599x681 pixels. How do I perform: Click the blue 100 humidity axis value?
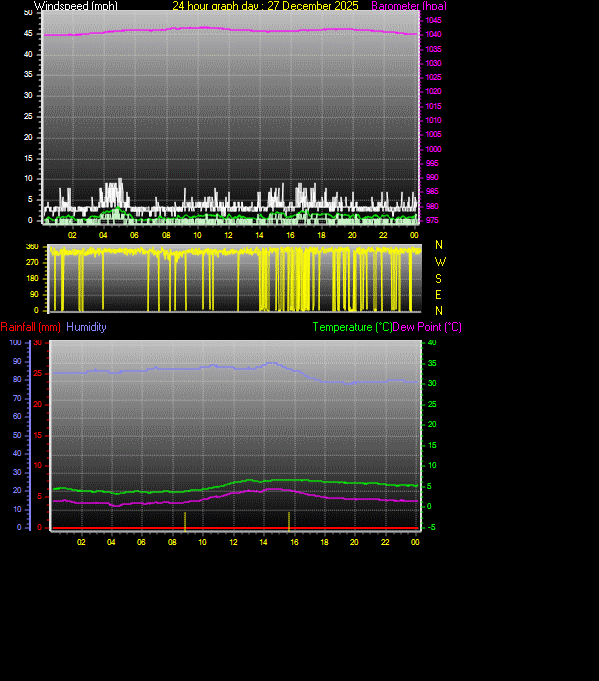[x=15, y=342]
